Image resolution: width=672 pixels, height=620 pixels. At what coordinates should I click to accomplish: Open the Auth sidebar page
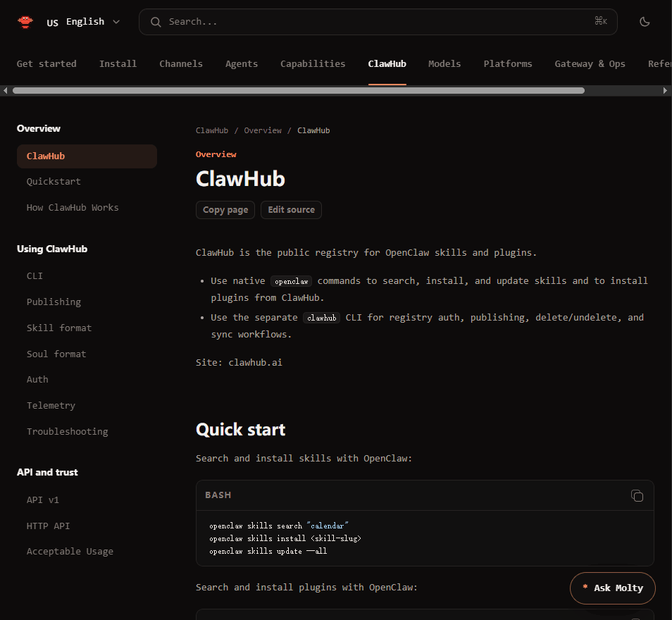coord(37,380)
